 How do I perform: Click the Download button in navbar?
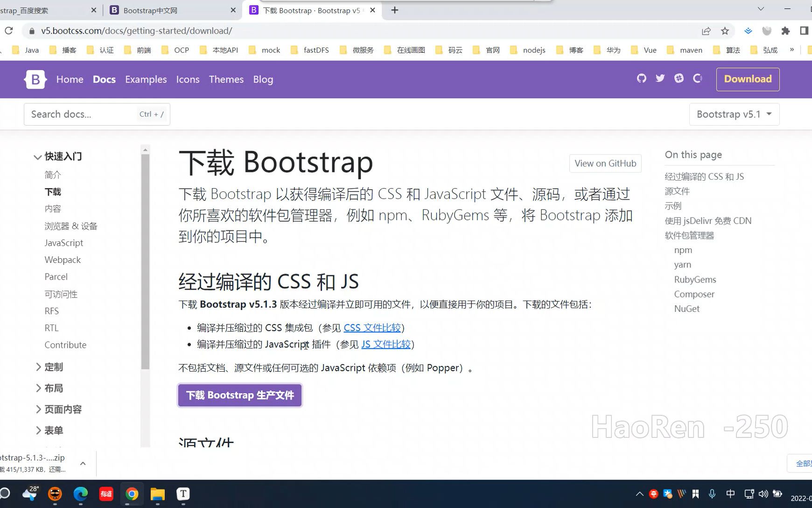pos(748,79)
